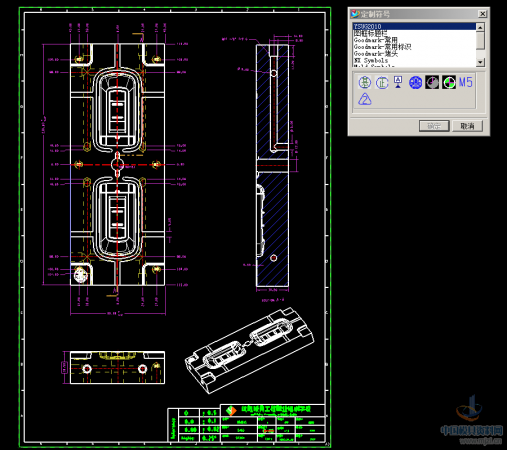Image resolution: width=507 pixels, height=450 pixels.
Task: Click the list scroll-up arrow
Action: 480,27
